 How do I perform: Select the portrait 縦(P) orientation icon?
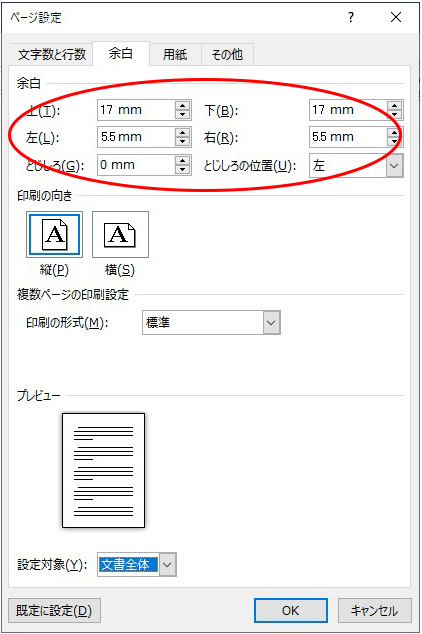pyautogui.click(x=55, y=235)
